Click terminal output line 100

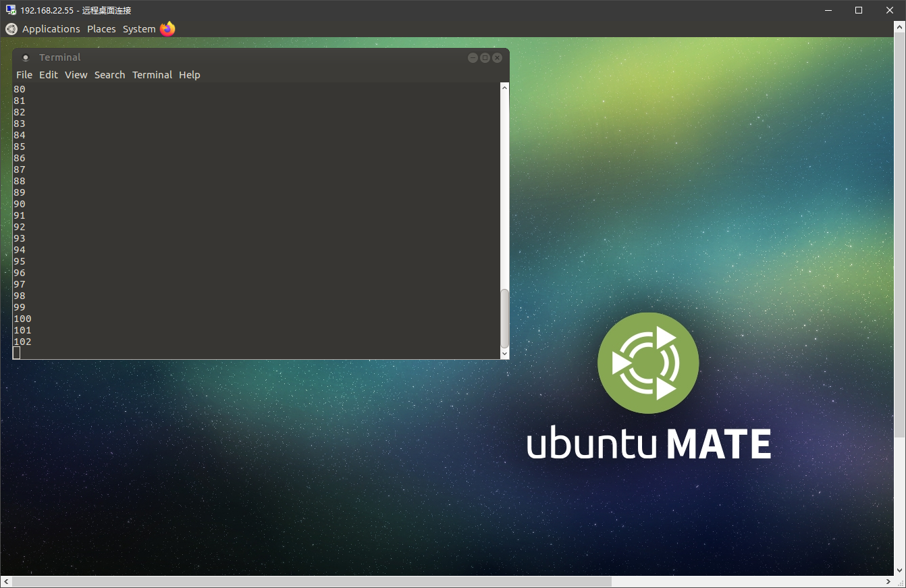(22, 319)
